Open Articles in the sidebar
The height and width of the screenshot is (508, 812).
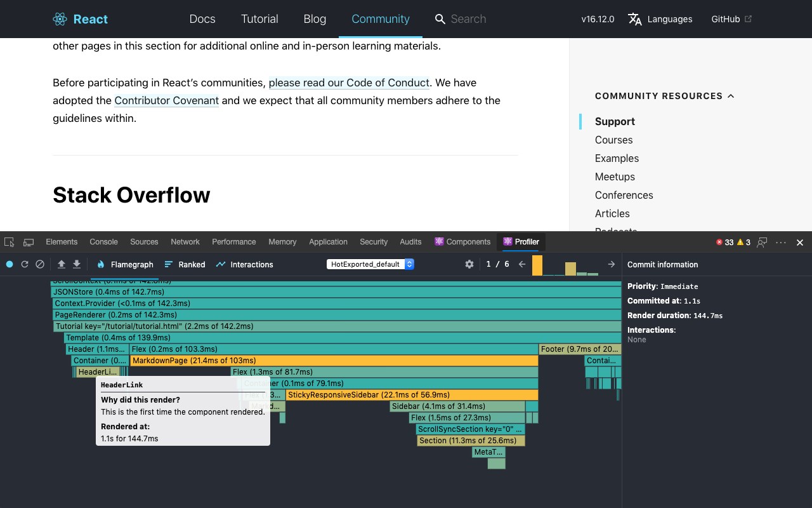point(612,213)
